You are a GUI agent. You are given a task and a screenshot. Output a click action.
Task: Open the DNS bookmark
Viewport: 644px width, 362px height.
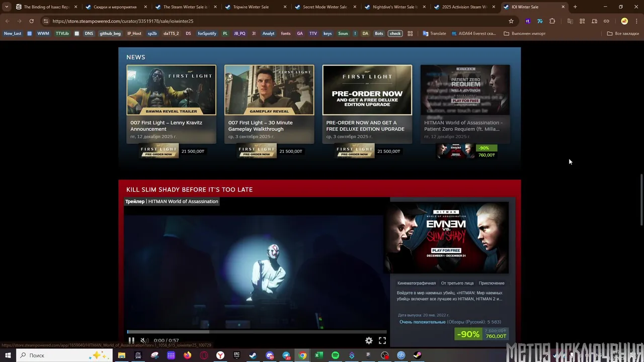click(x=89, y=33)
